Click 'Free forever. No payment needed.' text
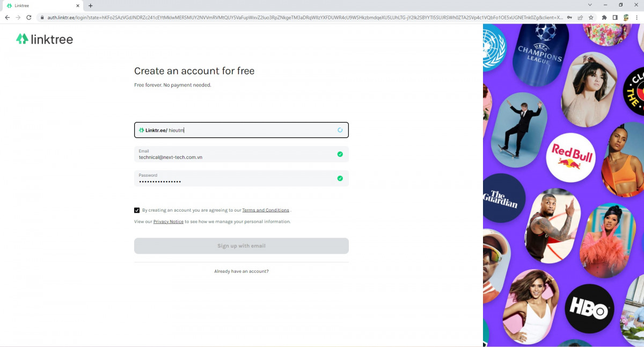Image resolution: width=644 pixels, height=347 pixels. 173,85
